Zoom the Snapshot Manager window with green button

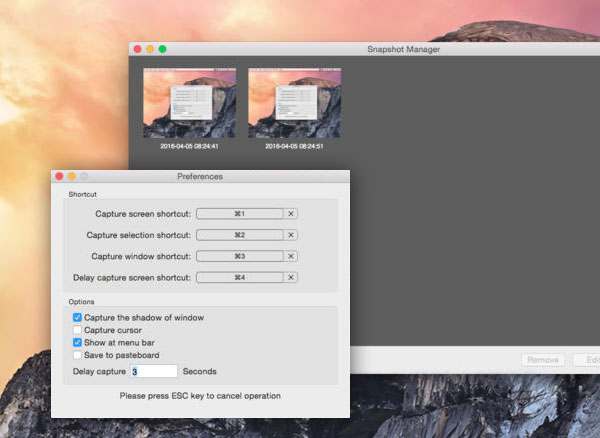tap(162, 49)
